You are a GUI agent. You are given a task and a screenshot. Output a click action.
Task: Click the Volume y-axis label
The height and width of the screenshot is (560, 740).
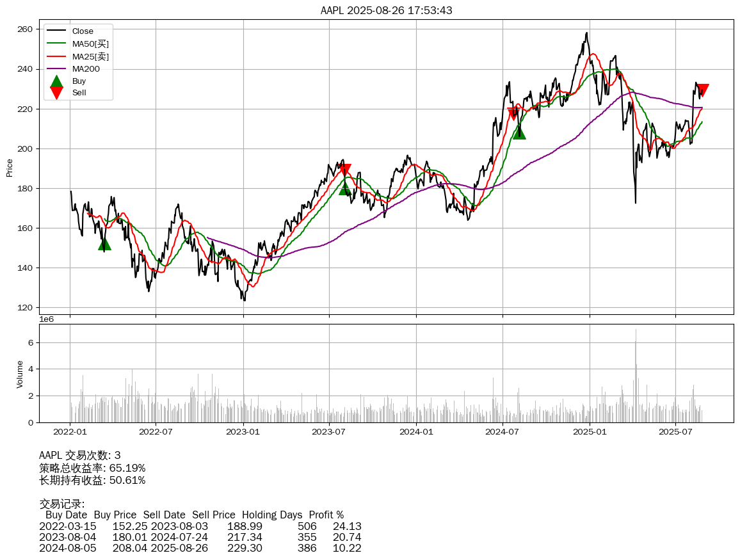tap(19, 374)
